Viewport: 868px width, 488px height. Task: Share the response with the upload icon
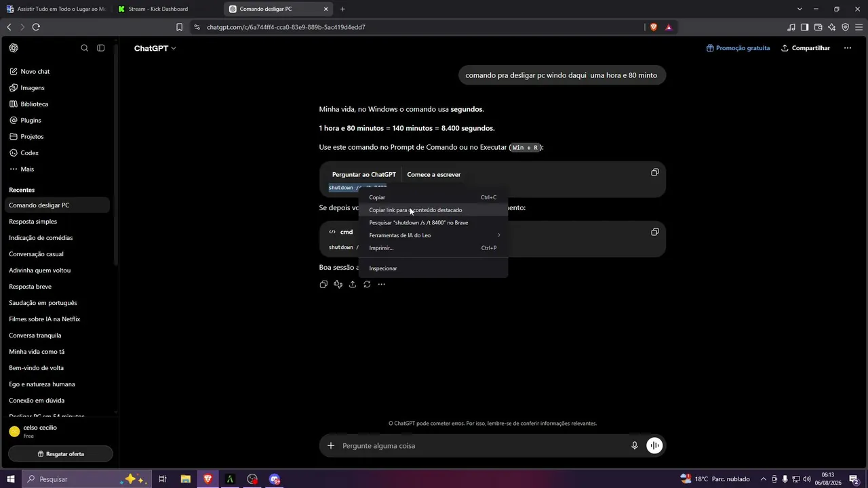353,284
